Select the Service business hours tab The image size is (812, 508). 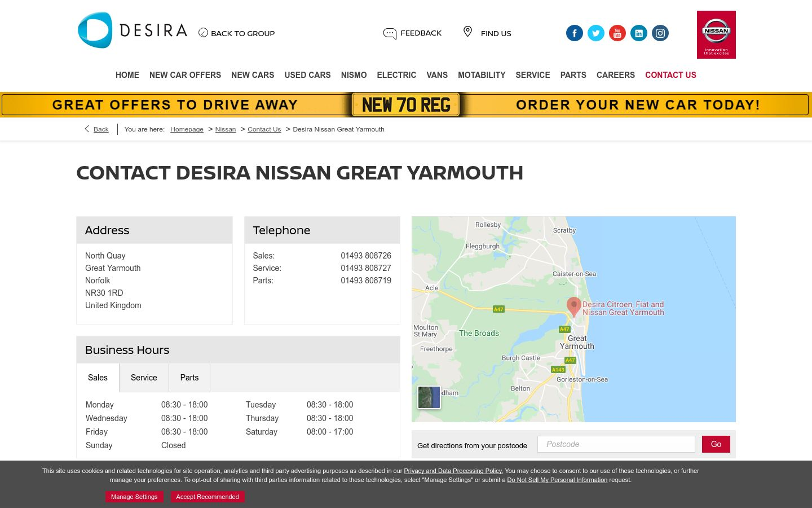click(144, 378)
